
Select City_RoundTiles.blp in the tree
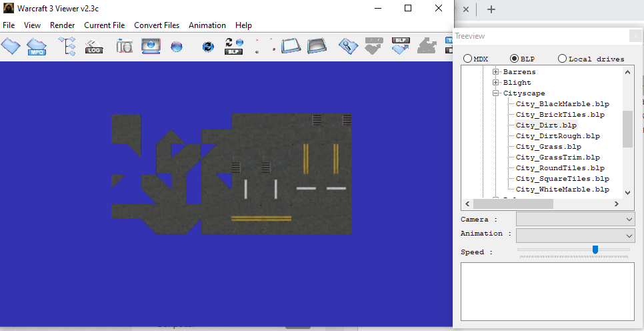560,168
